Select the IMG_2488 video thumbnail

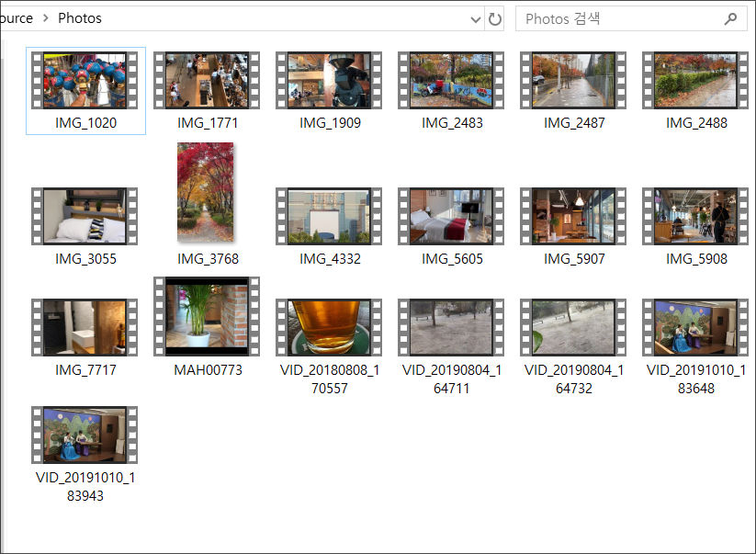coord(695,81)
